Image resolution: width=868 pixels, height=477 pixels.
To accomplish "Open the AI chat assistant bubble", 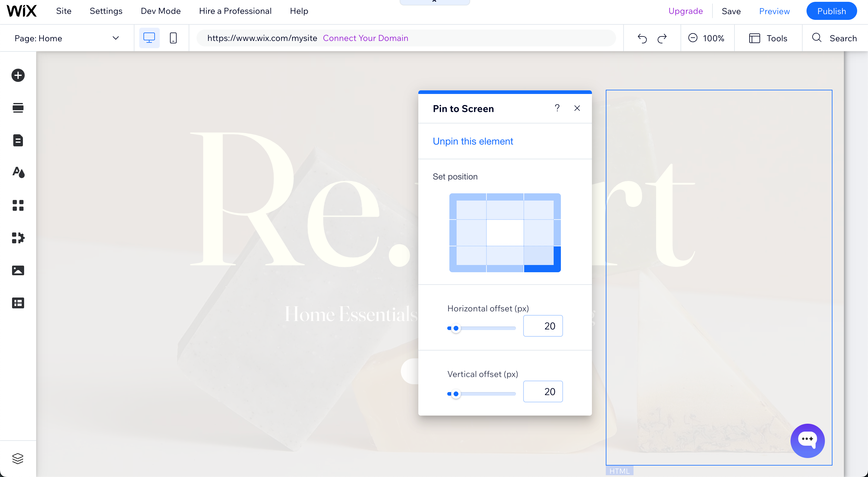I will coord(807,440).
